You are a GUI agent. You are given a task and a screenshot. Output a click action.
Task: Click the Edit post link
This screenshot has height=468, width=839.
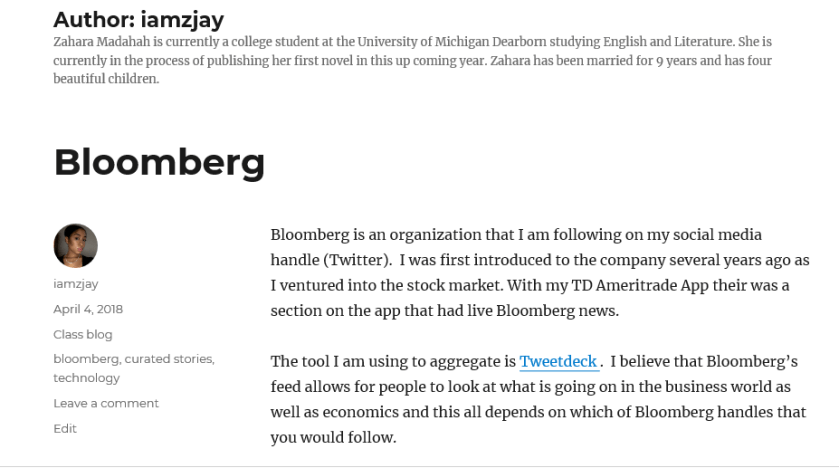(x=65, y=428)
